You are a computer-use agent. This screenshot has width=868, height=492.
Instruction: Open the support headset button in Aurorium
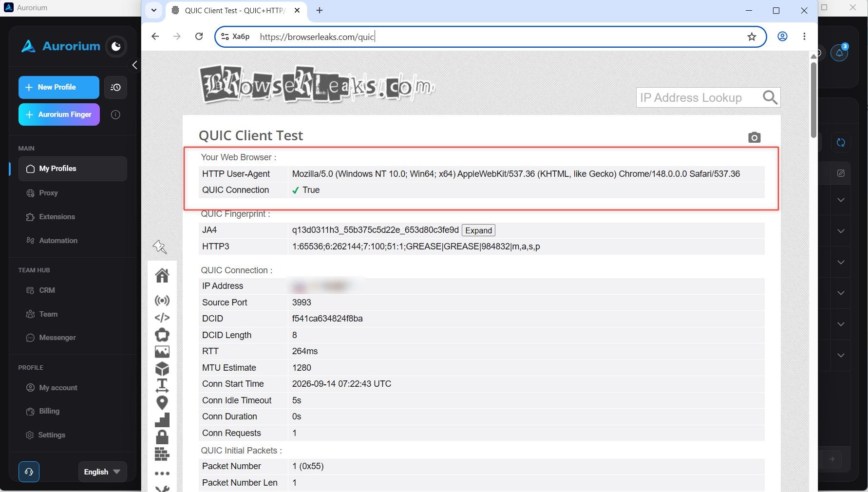(29, 472)
